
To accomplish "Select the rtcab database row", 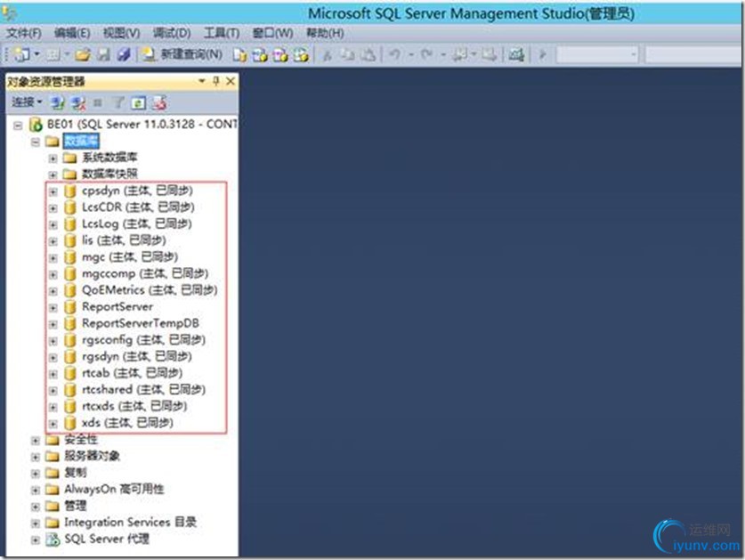I will (x=132, y=373).
